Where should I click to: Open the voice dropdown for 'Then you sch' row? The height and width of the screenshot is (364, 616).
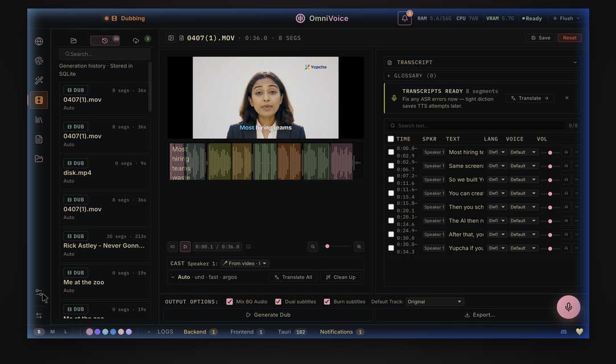(523, 207)
